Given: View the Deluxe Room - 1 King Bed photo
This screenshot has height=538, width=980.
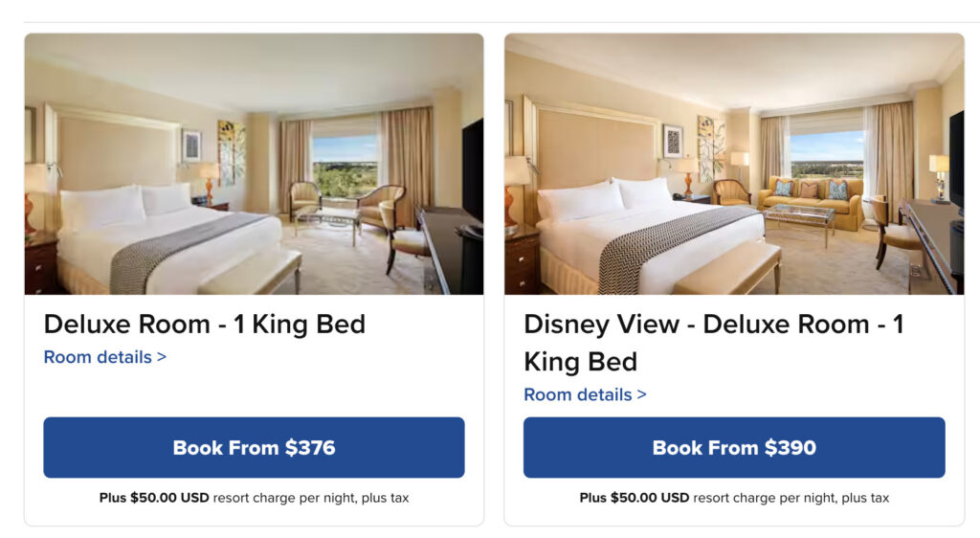Looking at the screenshot, I should tap(254, 164).
